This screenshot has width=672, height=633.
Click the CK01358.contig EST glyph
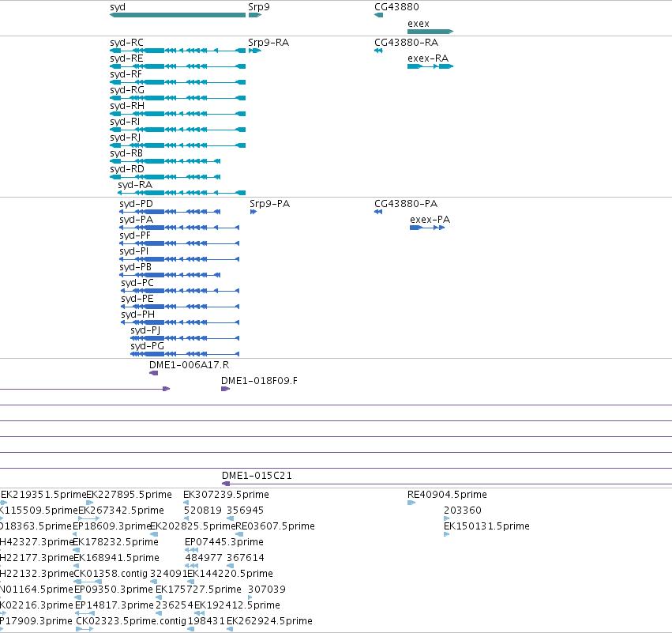pos(88,582)
